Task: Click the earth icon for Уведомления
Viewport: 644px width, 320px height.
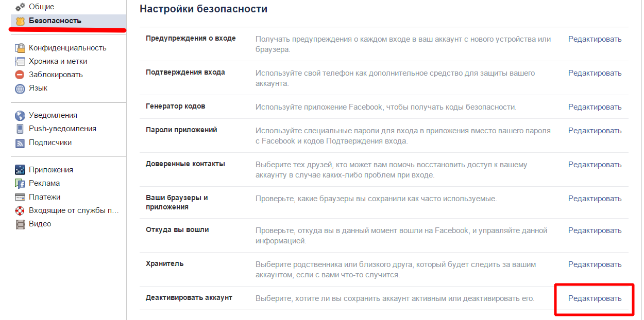Action: pyautogui.click(x=20, y=116)
